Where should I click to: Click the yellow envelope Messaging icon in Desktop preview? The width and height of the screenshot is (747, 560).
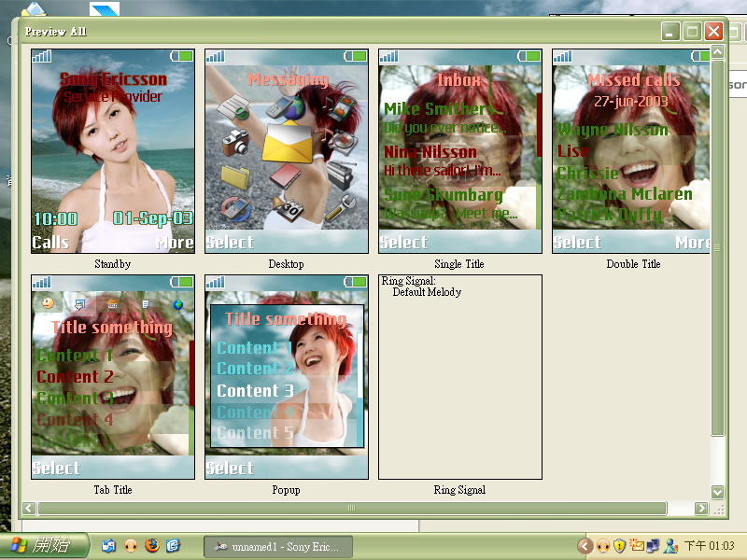(x=287, y=142)
